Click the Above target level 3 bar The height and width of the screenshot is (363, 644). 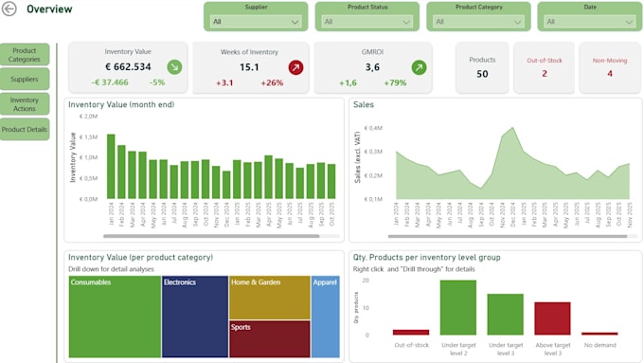coord(553,318)
